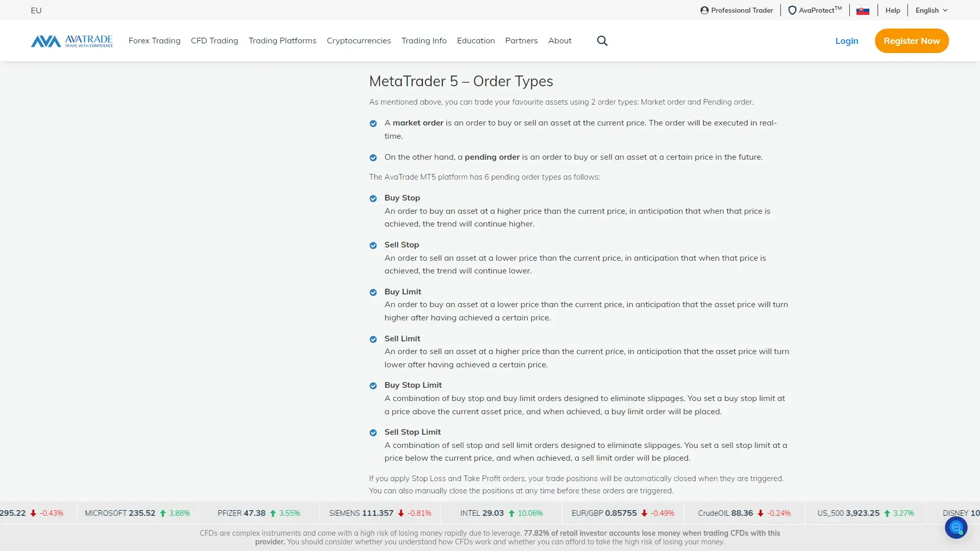
Task: Click the Sell Limit heading text
Action: [x=402, y=339]
